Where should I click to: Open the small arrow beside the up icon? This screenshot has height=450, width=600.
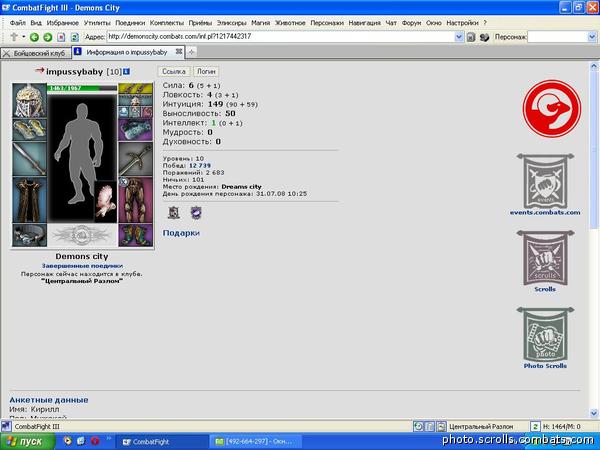(x=23, y=37)
